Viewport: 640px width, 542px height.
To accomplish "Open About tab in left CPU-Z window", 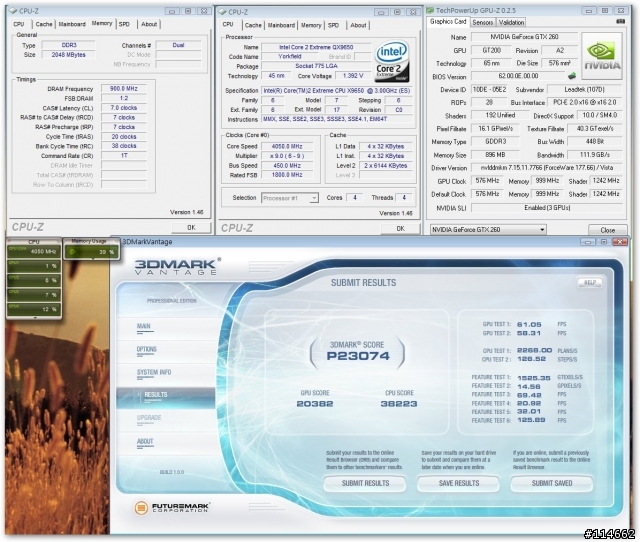I will click(149, 24).
